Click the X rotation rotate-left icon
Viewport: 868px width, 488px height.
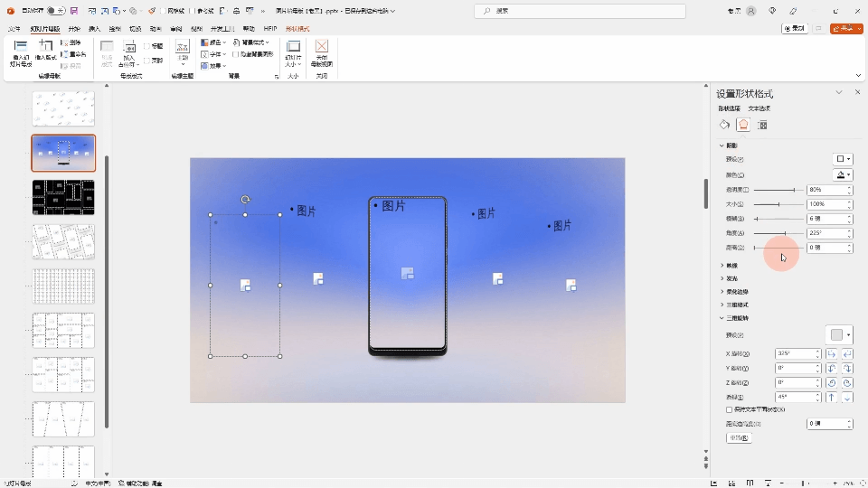click(x=831, y=354)
